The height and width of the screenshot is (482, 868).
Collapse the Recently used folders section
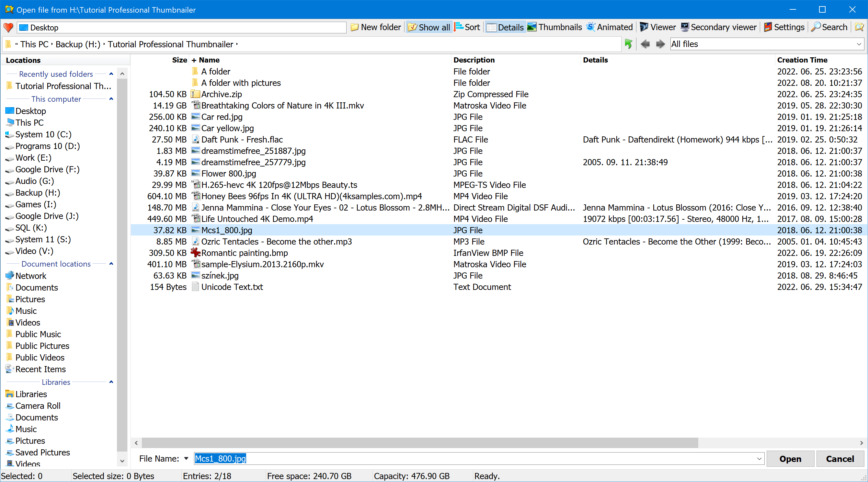111,74
